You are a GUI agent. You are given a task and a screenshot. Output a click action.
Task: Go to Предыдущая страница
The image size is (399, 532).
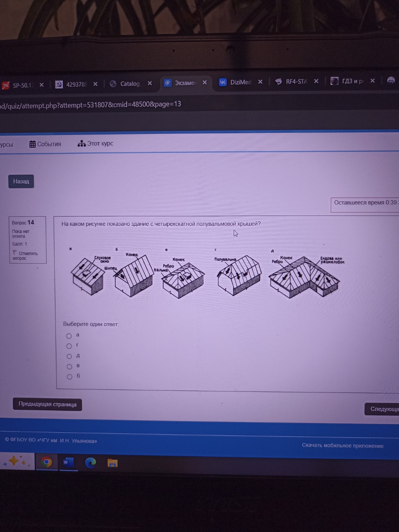click(x=47, y=404)
